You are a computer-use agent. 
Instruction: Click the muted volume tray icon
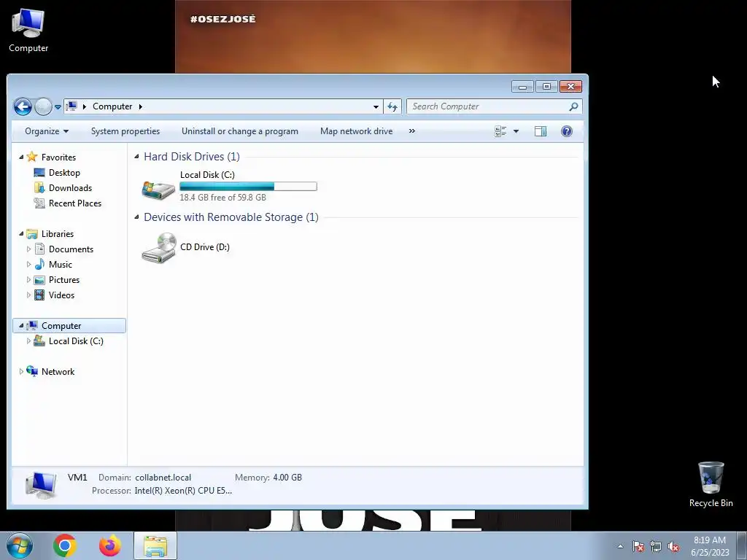673,546
